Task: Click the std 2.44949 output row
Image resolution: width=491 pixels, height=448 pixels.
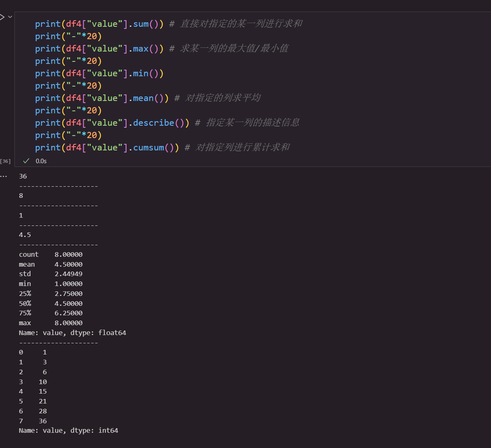Action: click(51, 274)
